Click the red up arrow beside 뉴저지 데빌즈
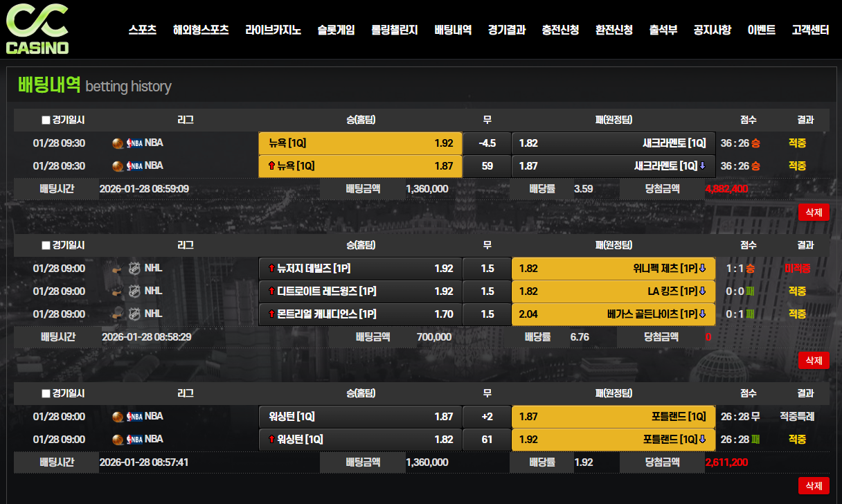The height and width of the screenshot is (504, 842). point(271,269)
